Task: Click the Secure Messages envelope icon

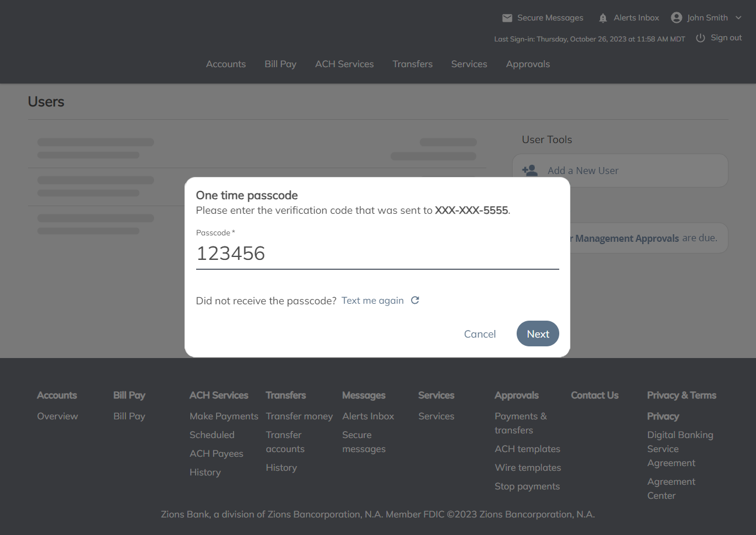Action: (507, 18)
